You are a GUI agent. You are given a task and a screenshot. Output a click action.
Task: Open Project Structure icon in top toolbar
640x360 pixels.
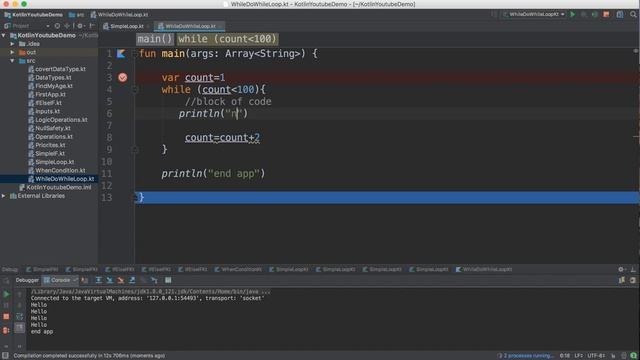[620, 14]
